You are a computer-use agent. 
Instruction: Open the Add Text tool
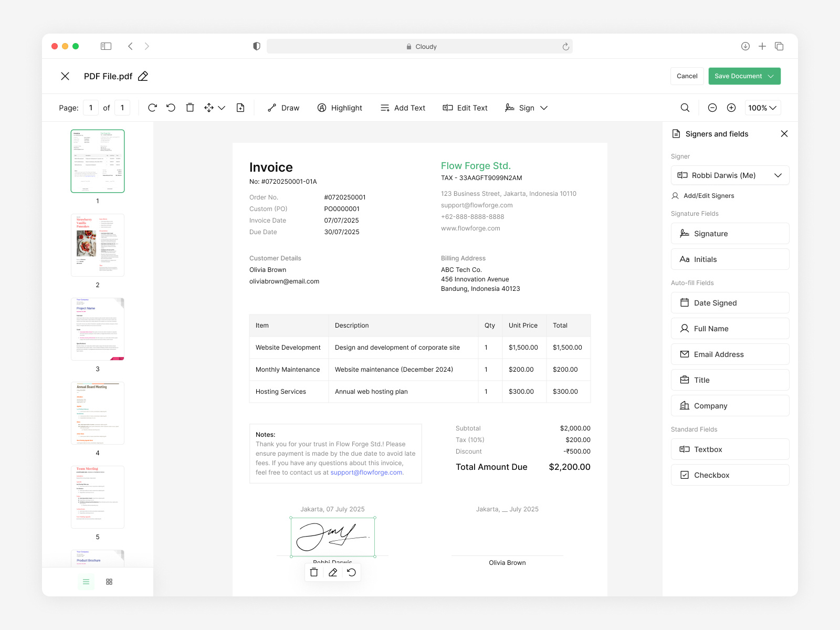403,108
